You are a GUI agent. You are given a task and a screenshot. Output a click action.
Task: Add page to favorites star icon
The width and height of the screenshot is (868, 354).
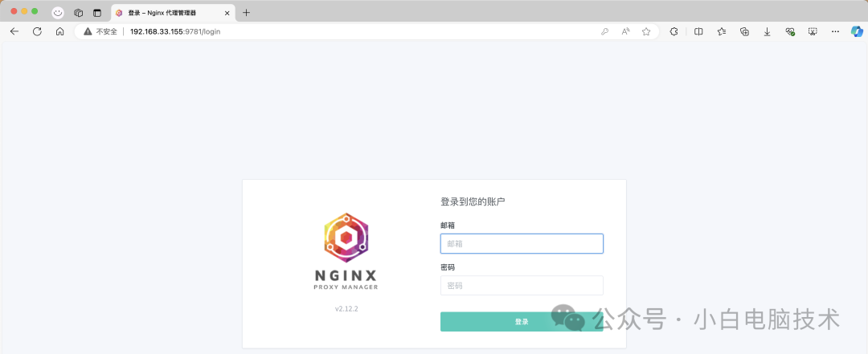pyautogui.click(x=646, y=31)
